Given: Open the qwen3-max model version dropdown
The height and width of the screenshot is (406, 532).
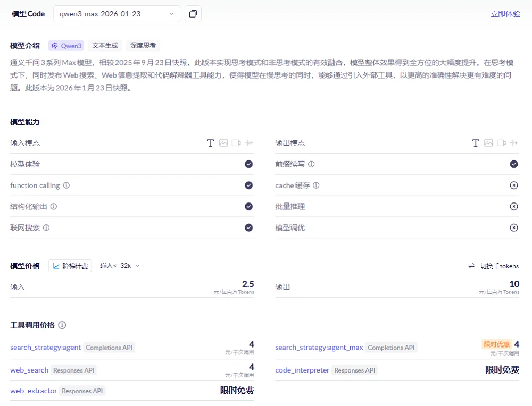Looking at the screenshot, I should click(x=117, y=14).
